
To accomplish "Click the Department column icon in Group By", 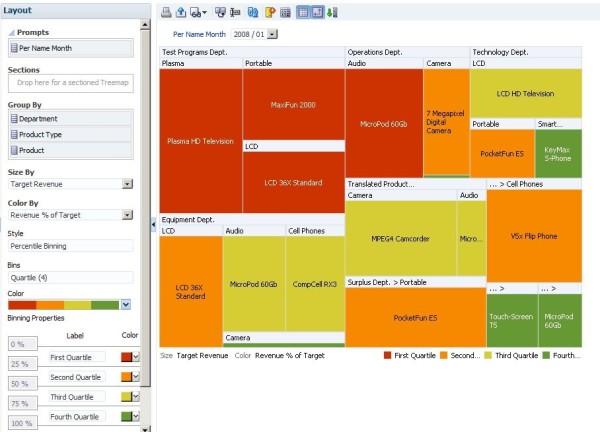I will tap(14, 119).
